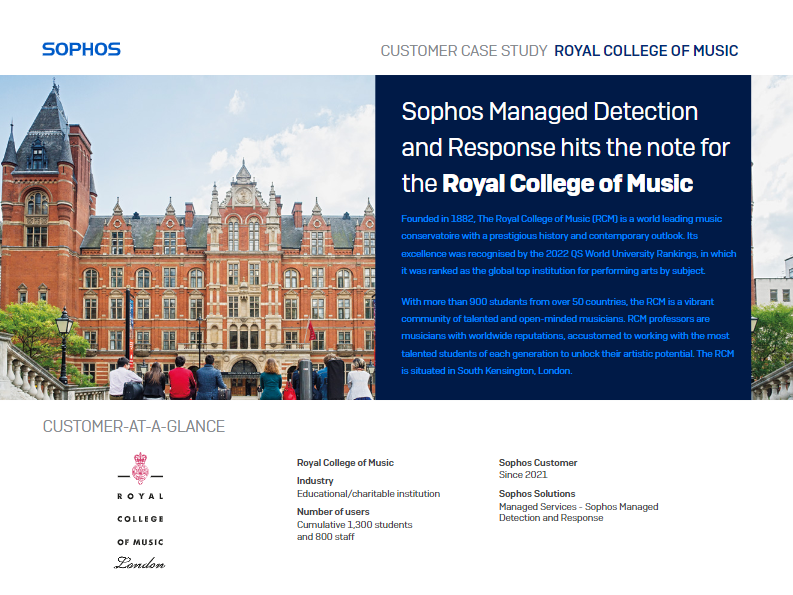Click the headline's first line "Sophos Managed Detection"
This screenshot has height=595, width=793.
[549, 111]
